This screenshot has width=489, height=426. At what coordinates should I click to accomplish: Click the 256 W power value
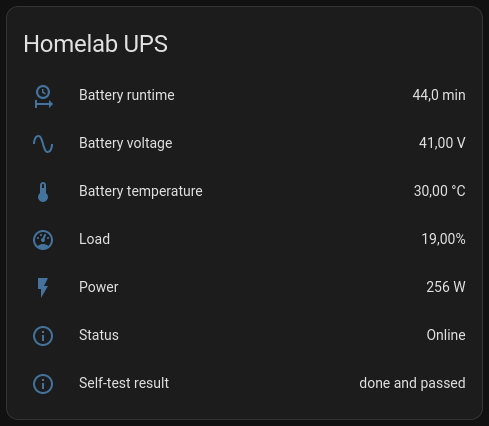pyautogui.click(x=446, y=287)
